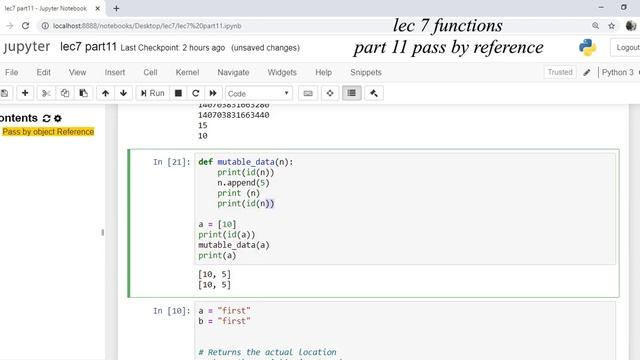This screenshot has height=360, width=640.
Task: Click the In [21] cell prompt
Action: [171, 162]
